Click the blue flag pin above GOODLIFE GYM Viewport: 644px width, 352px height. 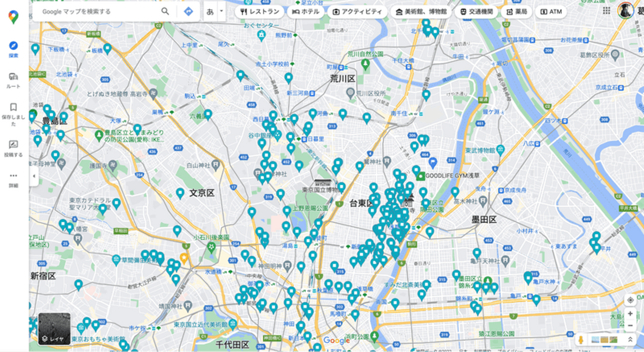pyautogui.click(x=432, y=162)
